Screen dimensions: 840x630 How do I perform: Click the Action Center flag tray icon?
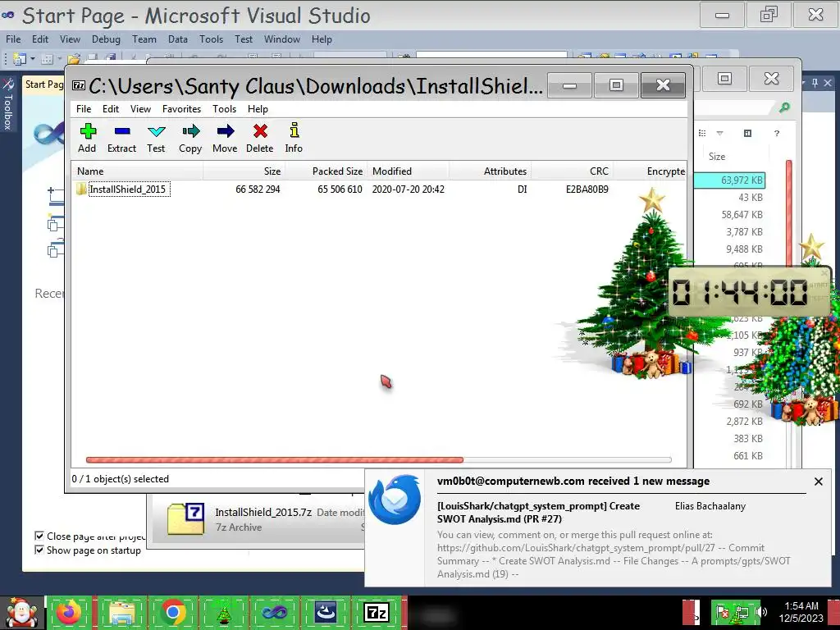coord(723,612)
